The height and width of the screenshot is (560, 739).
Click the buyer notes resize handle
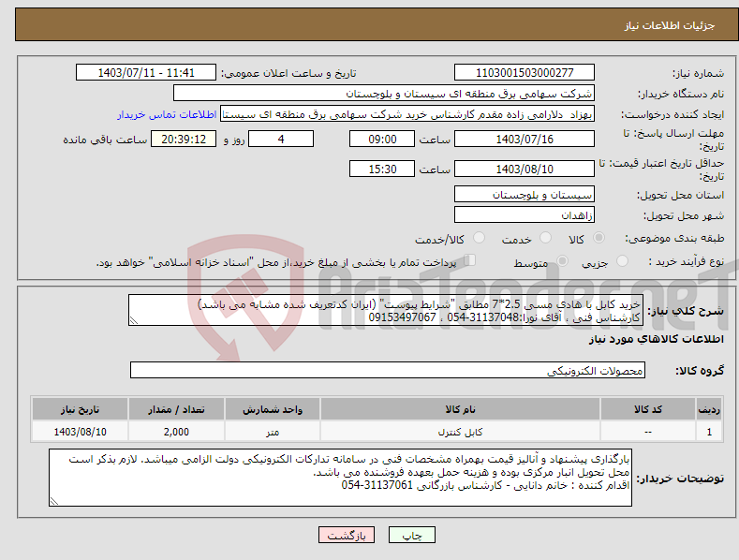click(54, 502)
